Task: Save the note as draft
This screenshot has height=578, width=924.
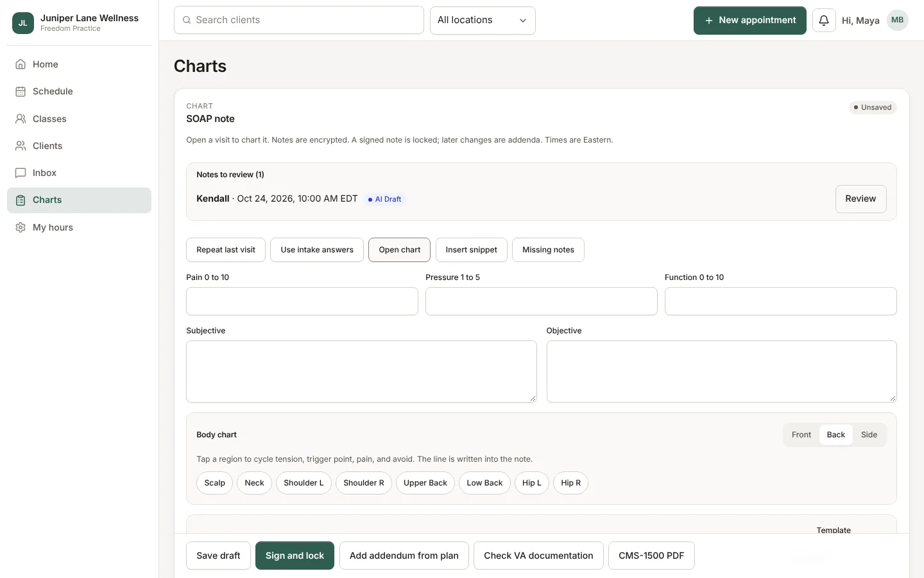Action: coord(219,556)
